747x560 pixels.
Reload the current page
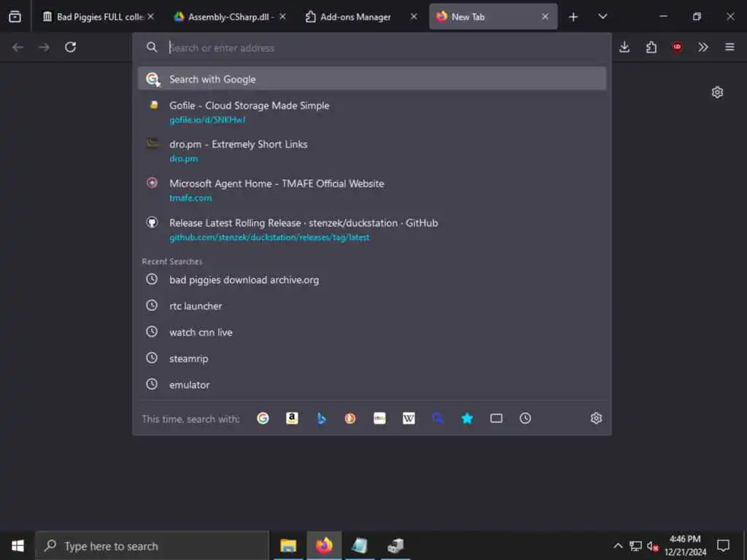[71, 47]
